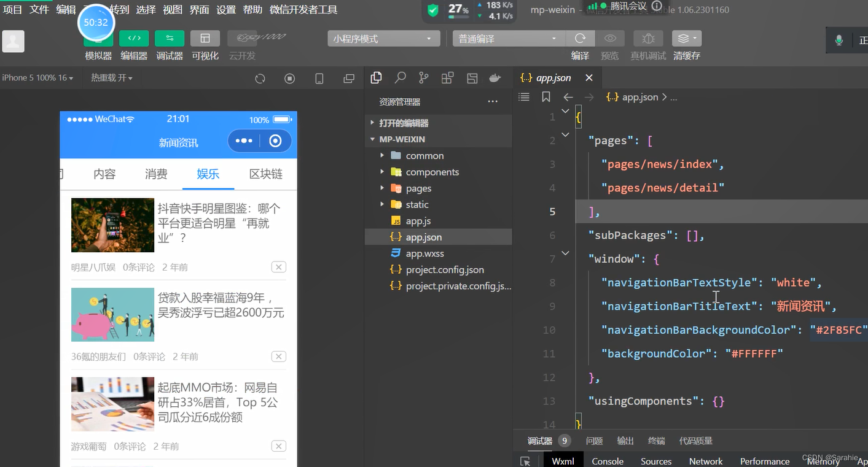Open the clear cache layers dropdown
Image resolution: width=868 pixels, height=467 pixels.
click(687, 39)
